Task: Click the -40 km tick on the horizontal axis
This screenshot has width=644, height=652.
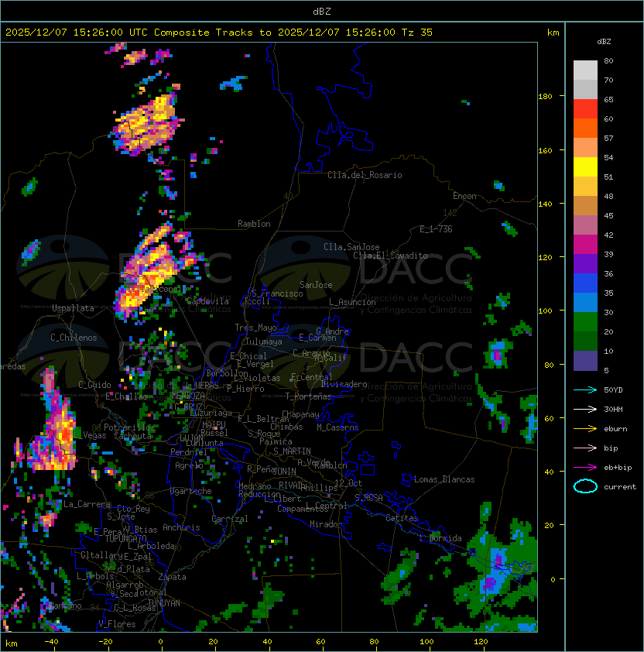Action: click(51, 642)
